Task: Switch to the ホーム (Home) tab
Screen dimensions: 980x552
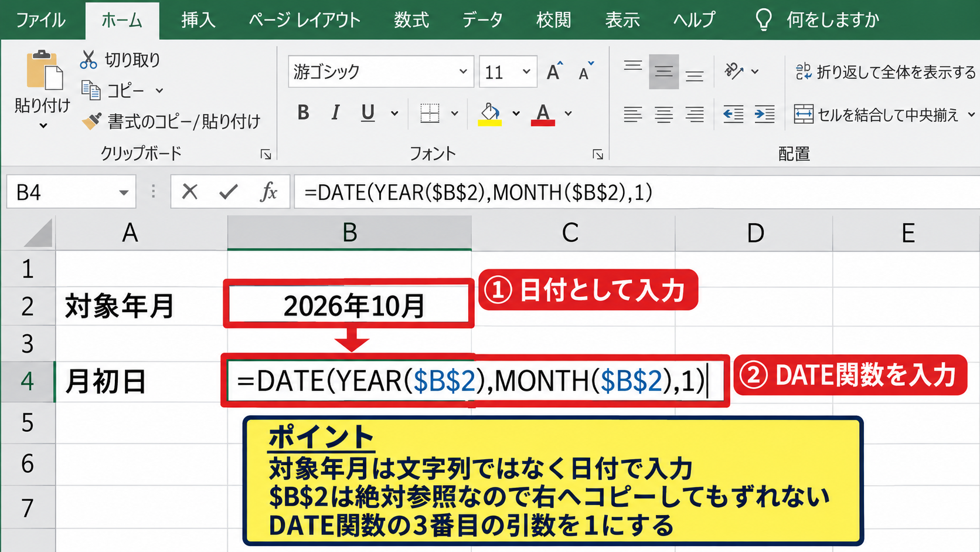Action: click(121, 20)
